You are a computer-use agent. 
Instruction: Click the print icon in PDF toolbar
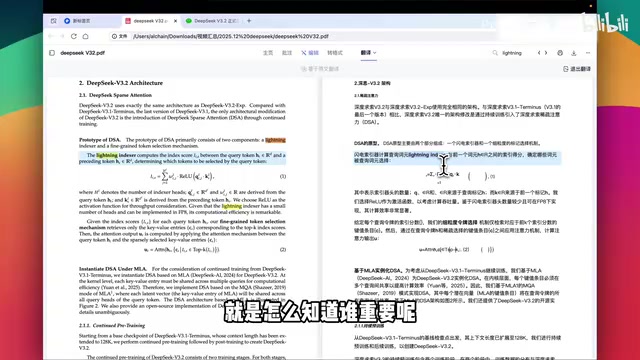tap(560, 53)
